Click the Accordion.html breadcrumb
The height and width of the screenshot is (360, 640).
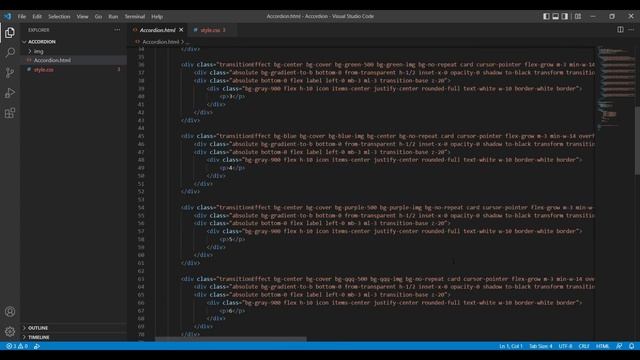(160, 42)
